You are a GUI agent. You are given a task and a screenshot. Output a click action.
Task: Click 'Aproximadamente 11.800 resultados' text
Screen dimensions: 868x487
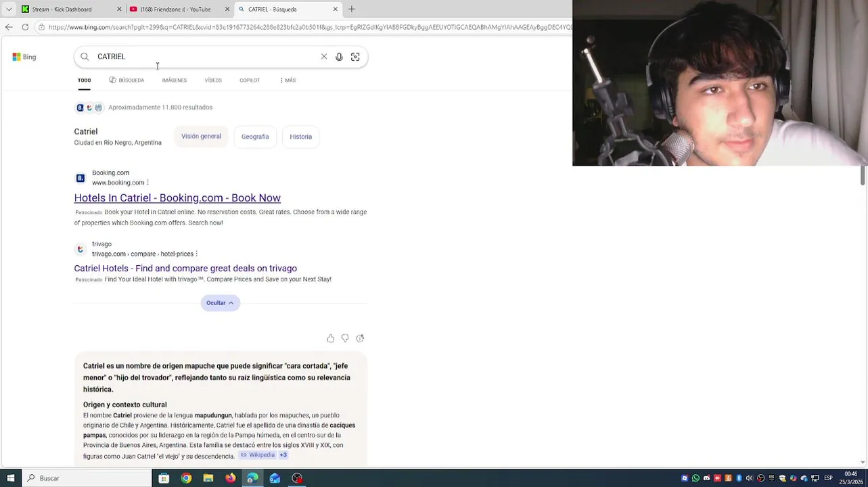pyautogui.click(x=160, y=108)
